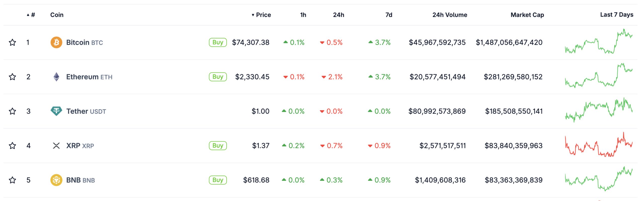Viewport: 644px width, 201px height.
Task: Select the Ethereum coin logo
Action: 56,77
